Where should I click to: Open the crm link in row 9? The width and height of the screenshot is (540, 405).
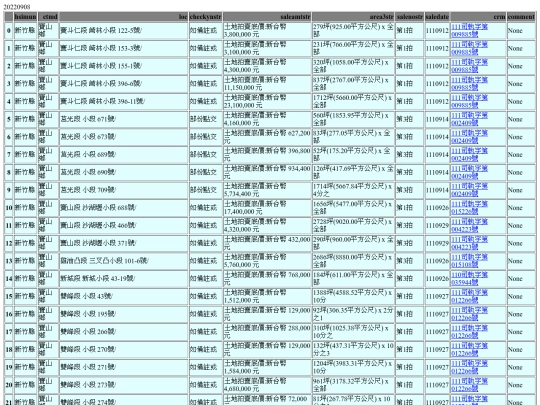pyautogui.click(x=469, y=190)
